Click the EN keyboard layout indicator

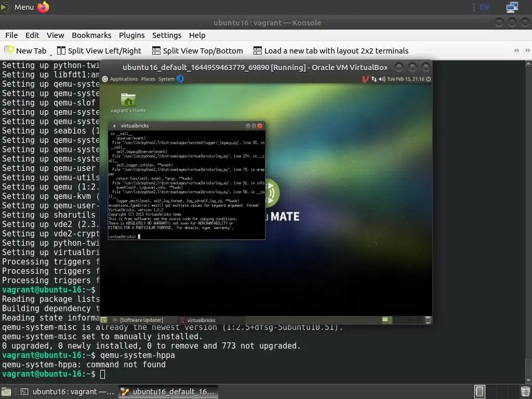(x=484, y=7)
